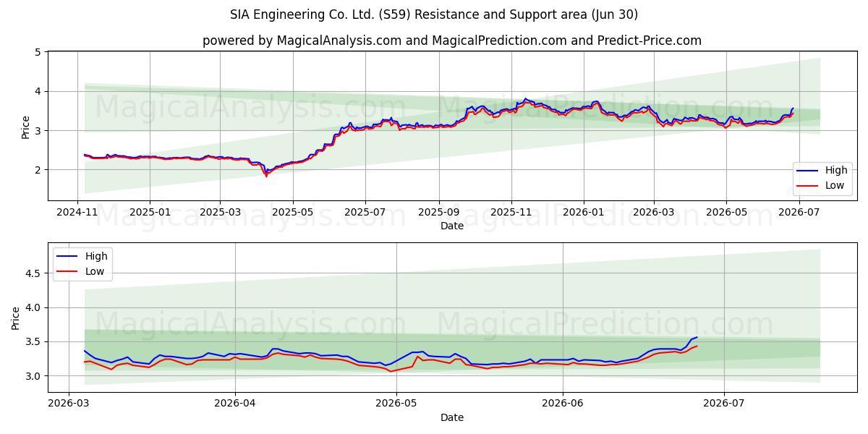Click the bottom chart y-axis value 3.5
868x434 pixels.
pos(33,342)
